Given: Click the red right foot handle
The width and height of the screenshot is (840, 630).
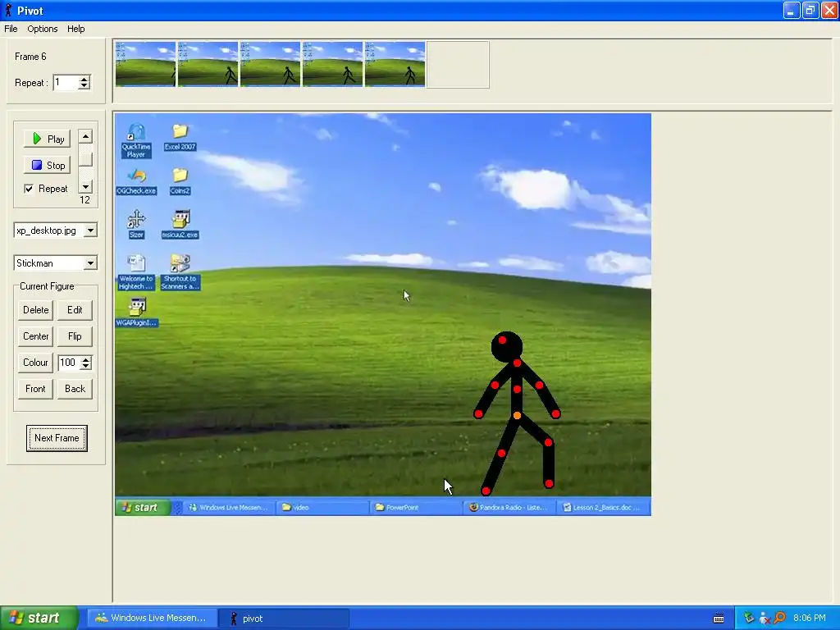Looking at the screenshot, I should coord(549,484).
